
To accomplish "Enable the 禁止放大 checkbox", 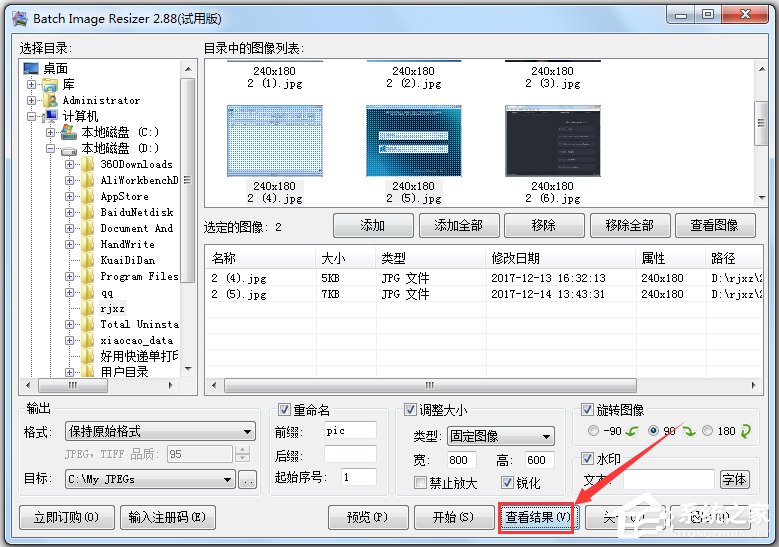I will (x=421, y=483).
